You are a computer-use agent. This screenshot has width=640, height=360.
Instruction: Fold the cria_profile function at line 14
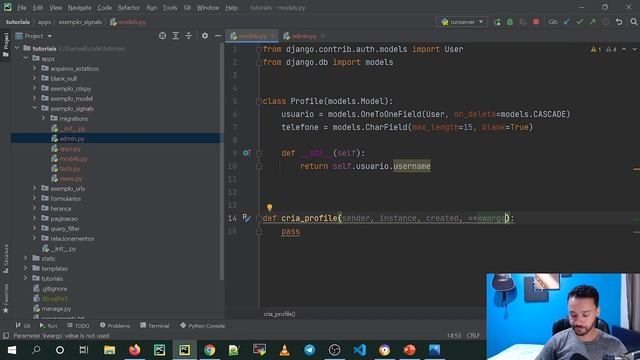(259, 218)
